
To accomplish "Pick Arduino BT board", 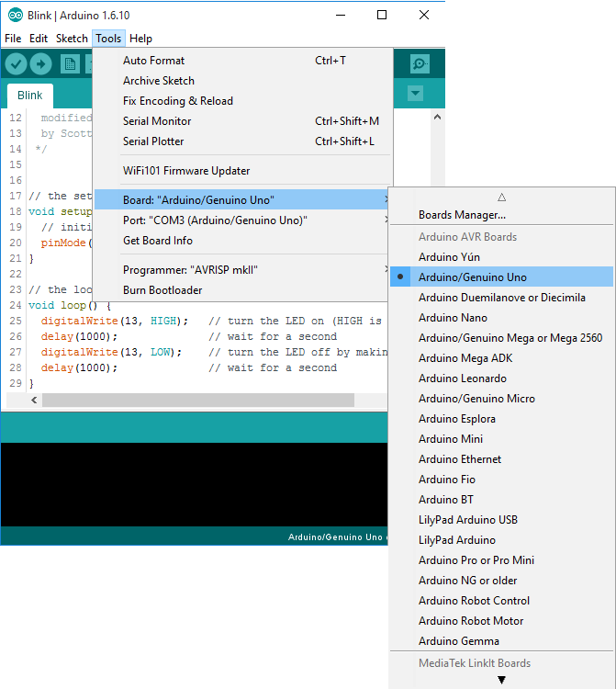I will pos(501,500).
